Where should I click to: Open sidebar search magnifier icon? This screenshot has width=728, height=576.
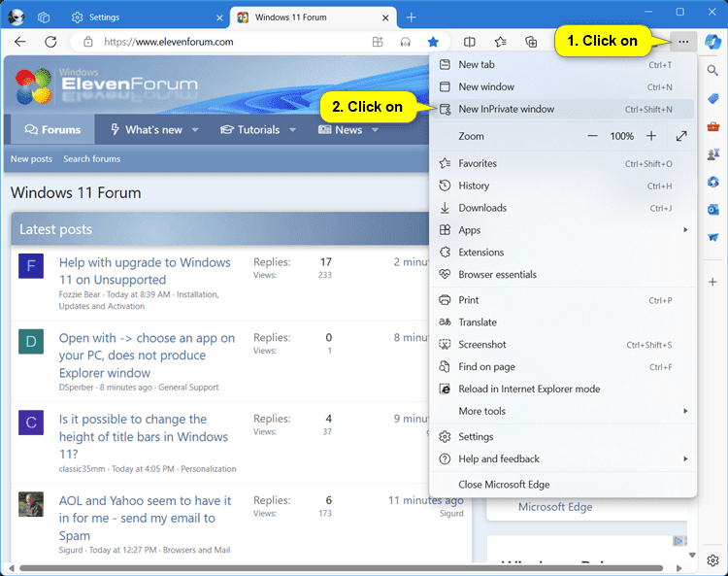tap(712, 71)
